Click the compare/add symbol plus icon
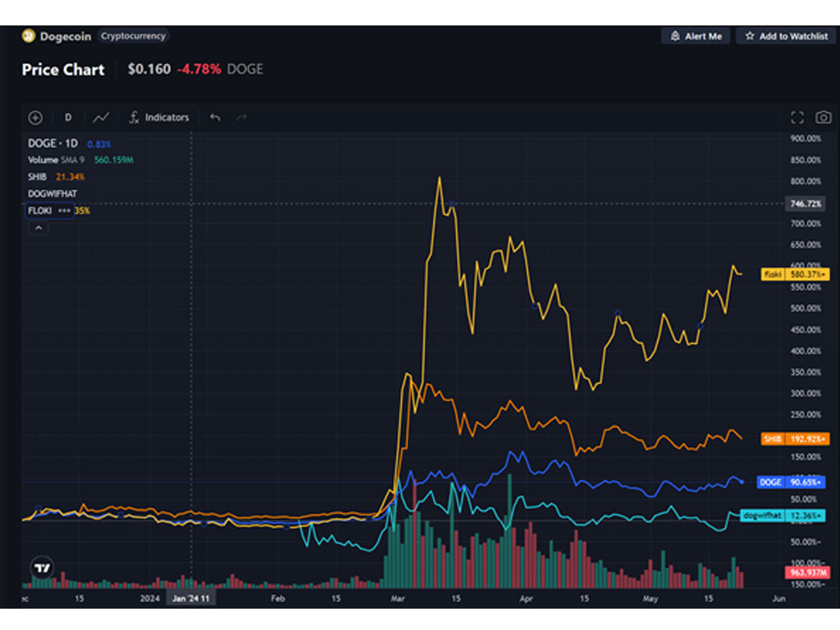Image resolution: width=840 pixels, height=630 pixels. (x=35, y=117)
